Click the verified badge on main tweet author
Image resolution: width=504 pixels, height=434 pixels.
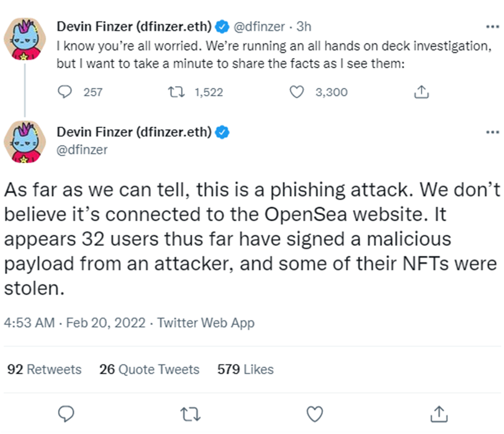222,132
